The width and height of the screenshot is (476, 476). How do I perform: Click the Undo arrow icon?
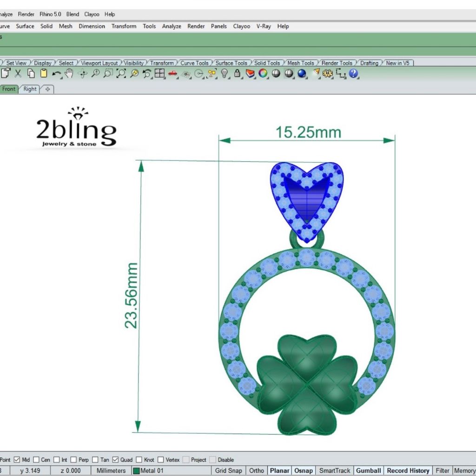pyautogui.click(x=56, y=73)
